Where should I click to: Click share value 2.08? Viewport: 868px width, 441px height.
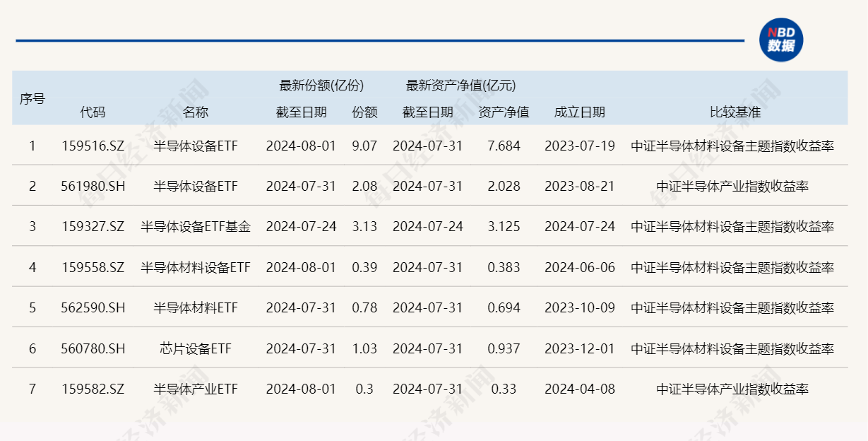click(364, 186)
